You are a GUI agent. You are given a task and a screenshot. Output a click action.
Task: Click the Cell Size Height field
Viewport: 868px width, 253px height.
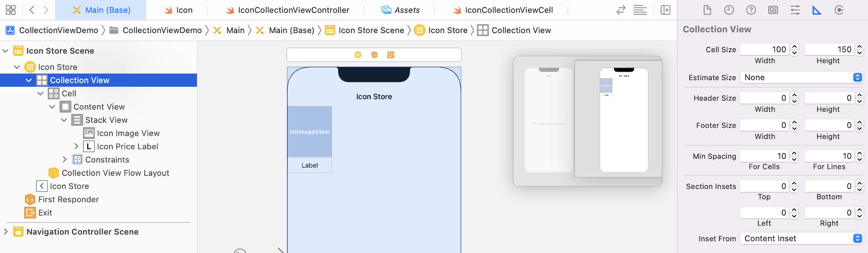[829, 49]
